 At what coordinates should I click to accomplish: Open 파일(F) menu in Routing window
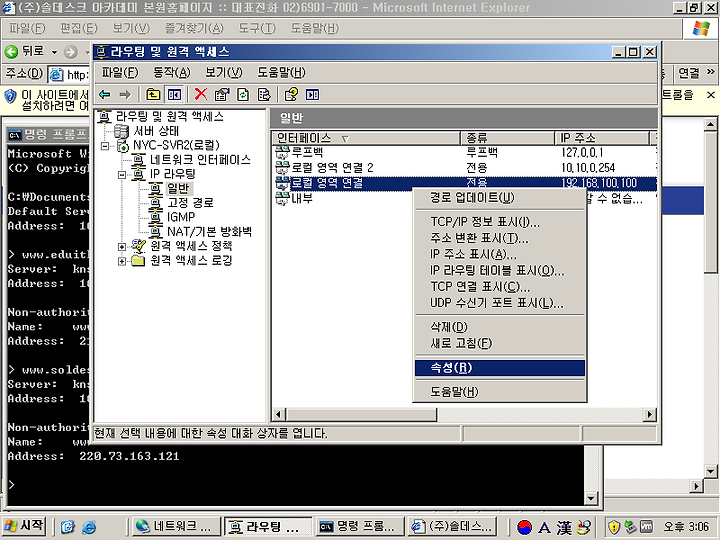click(120, 73)
